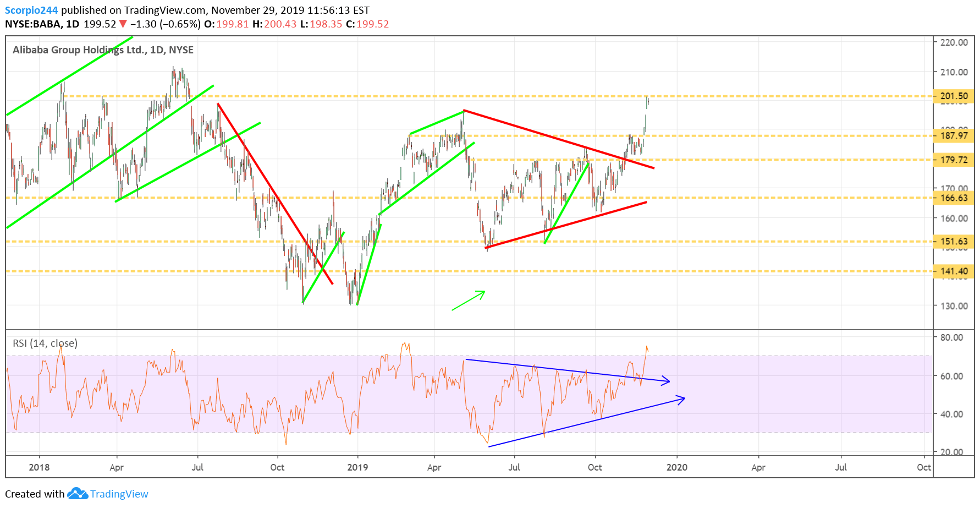Click the close value C:199.52
980x508 pixels.
pyautogui.click(x=367, y=24)
